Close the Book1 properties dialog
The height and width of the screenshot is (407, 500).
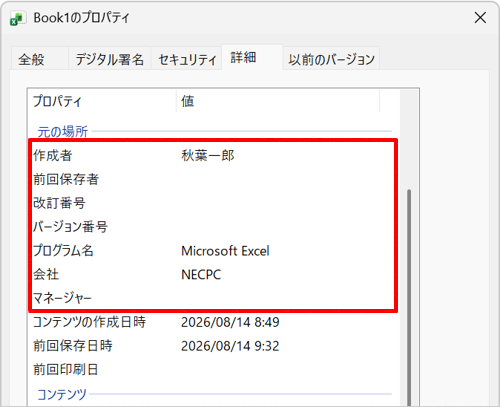[480, 18]
